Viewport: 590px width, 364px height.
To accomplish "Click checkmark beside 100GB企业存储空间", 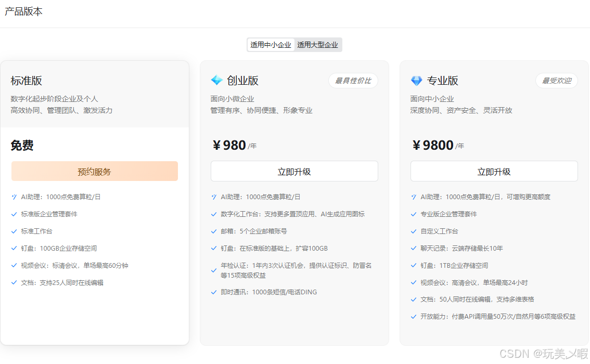I will pos(14,248).
